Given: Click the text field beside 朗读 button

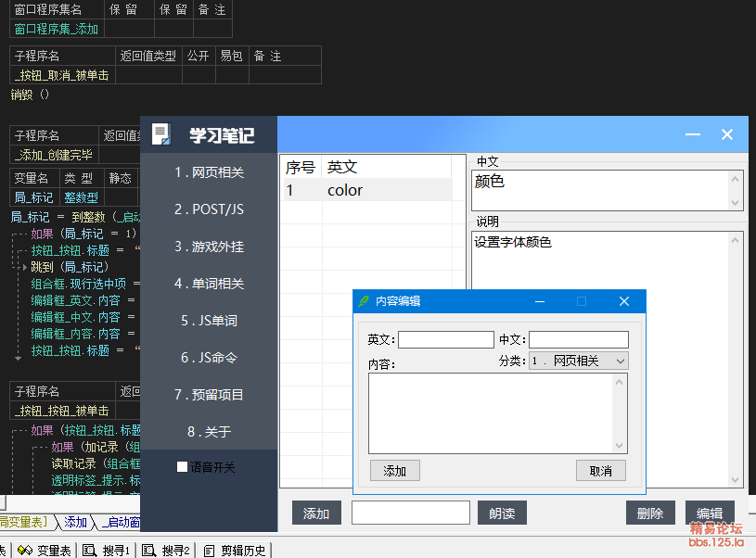Looking at the screenshot, I should [x=411, y=513].
